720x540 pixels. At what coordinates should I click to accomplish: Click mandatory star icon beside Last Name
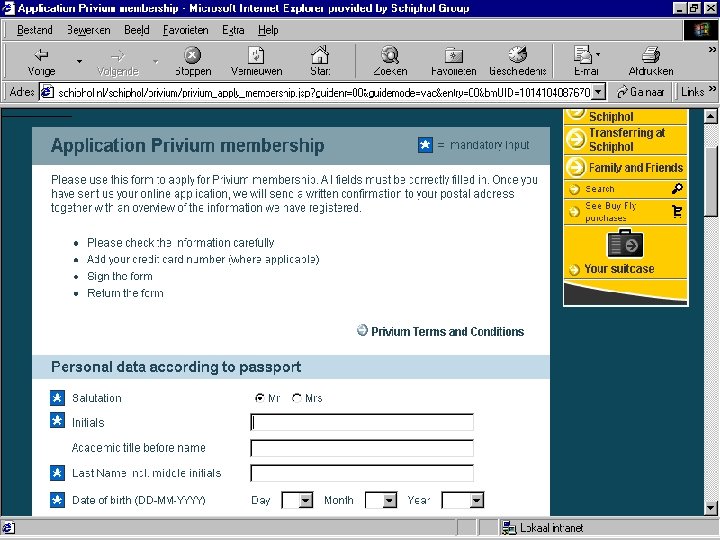click(57, 473)
